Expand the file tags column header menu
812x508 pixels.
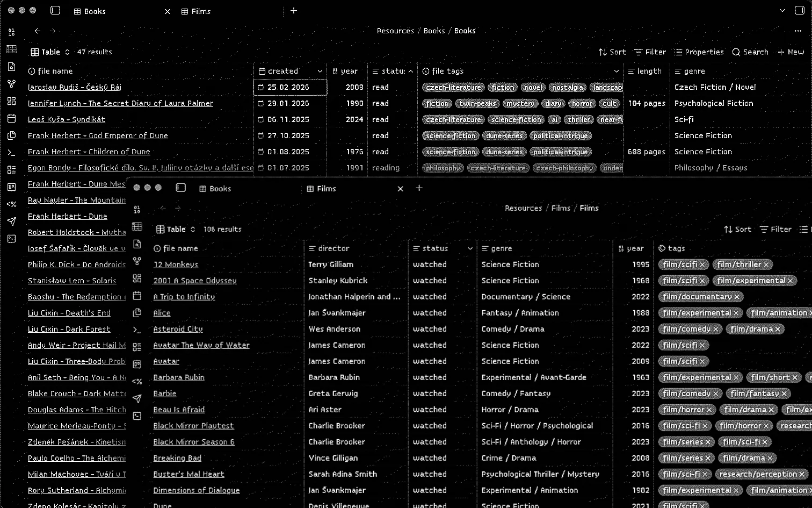616,71
